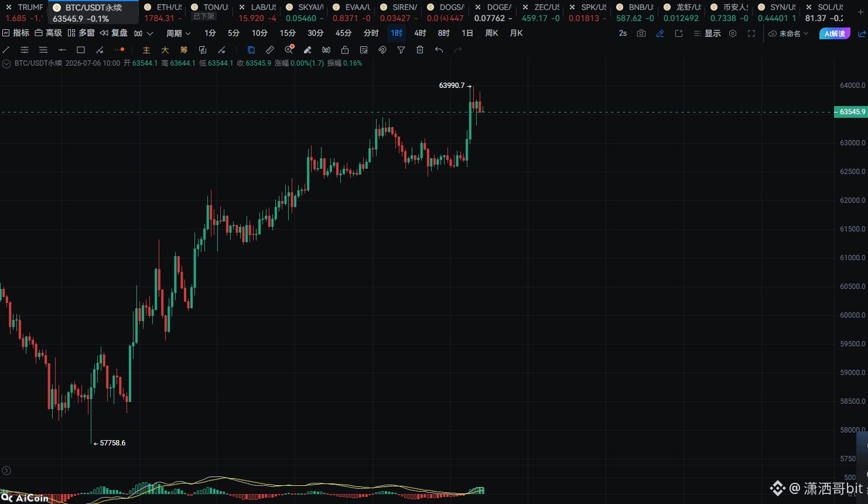Click the 2s refresh interval
This screenshot has width=868, height=504.
tap(623, 33)
